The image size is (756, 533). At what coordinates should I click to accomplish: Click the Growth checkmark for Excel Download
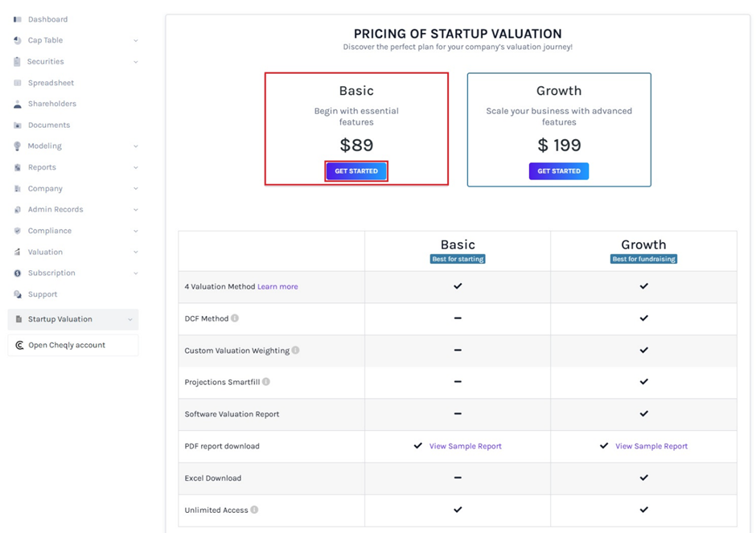[x=643, y=478]
